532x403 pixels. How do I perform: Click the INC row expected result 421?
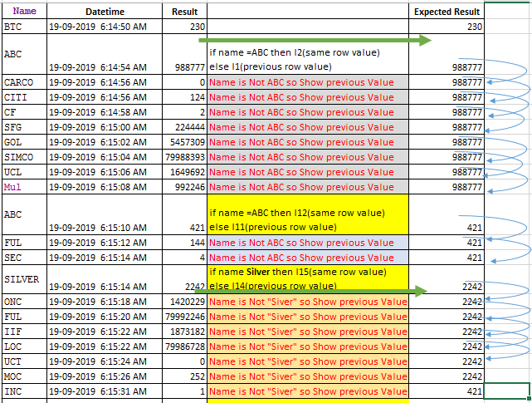pos(447,391)
